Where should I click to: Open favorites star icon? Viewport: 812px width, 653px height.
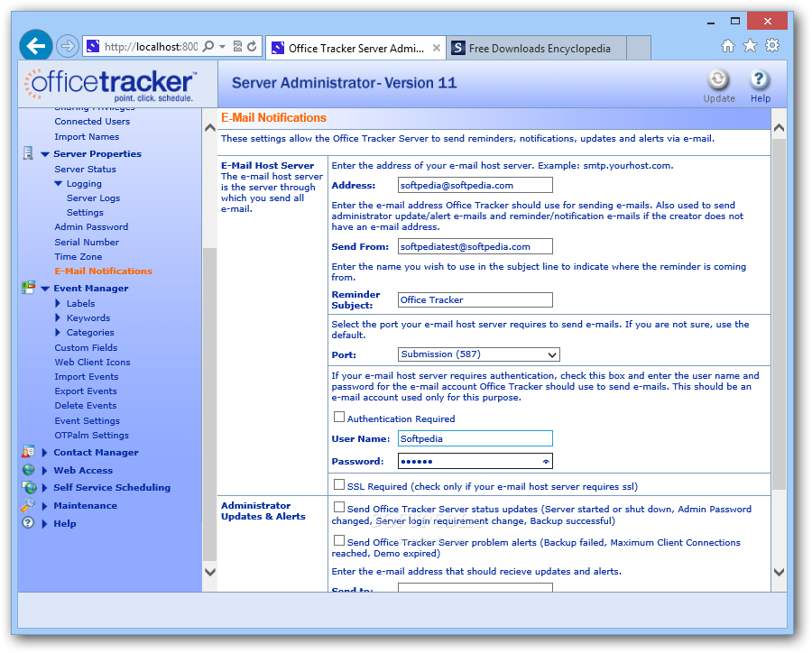click(750, 46)
